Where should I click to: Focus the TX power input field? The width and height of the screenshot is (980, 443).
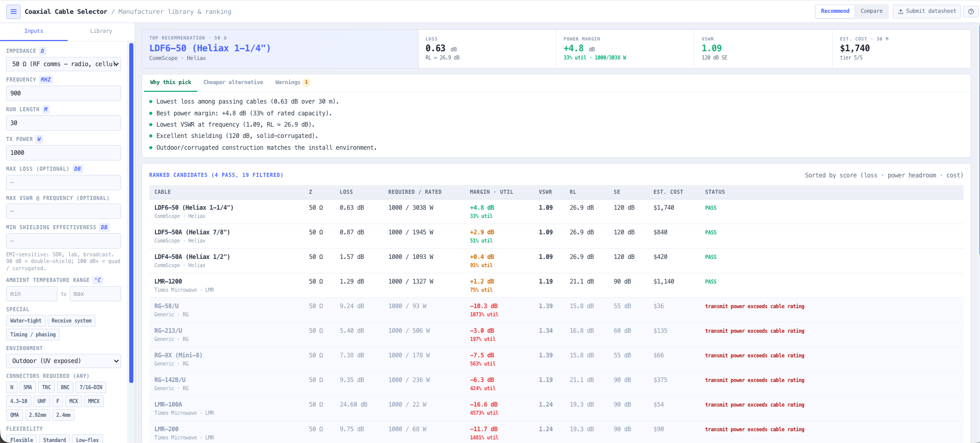tap(64, 153)
